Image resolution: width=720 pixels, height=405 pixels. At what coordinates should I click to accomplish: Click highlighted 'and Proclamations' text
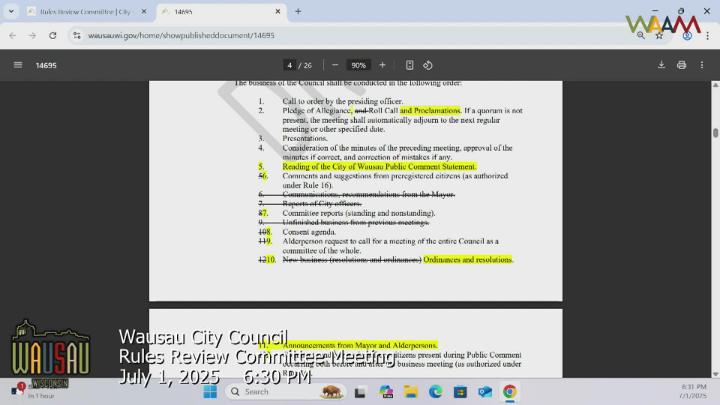pyautogui.click(x=430, y=111)
